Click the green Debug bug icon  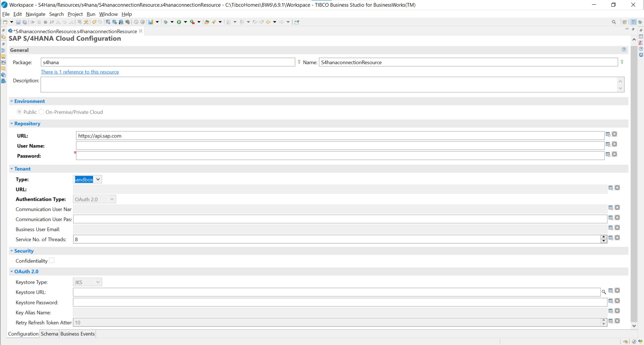[166, 22]
